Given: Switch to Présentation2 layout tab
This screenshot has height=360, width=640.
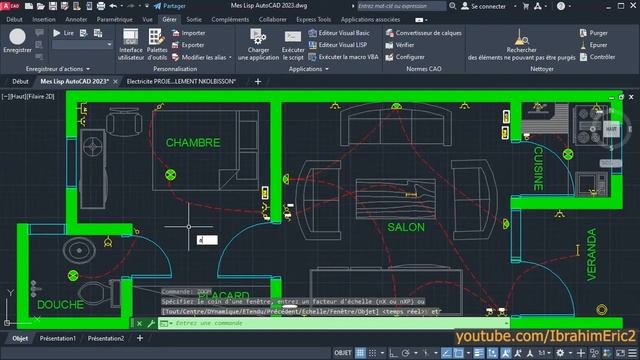Looking at the screenshot, I should (106, 338).
